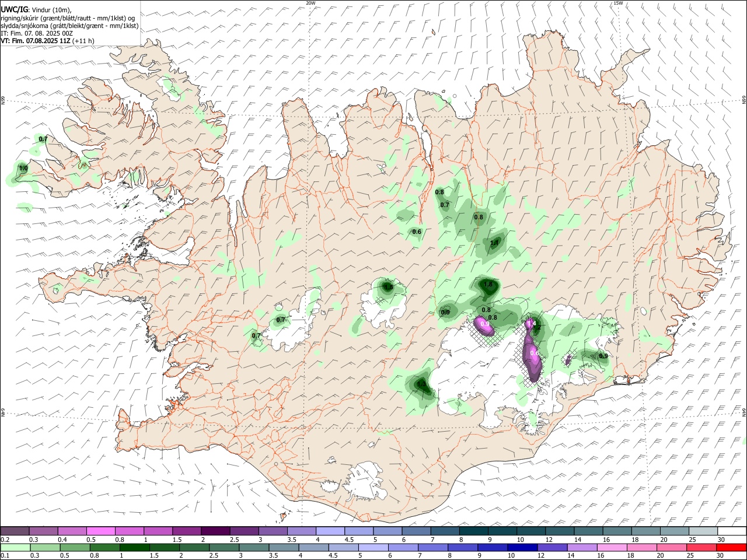Click the snow scale swatch between 0.4 and 0.5

72,531
